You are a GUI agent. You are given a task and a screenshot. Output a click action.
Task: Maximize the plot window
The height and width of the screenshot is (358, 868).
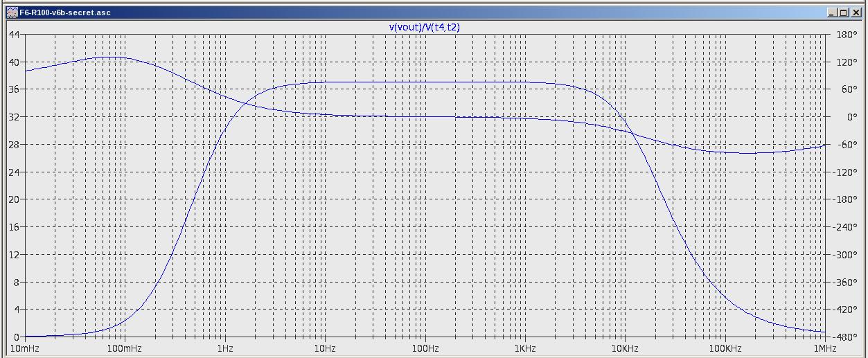click(842, 12)
